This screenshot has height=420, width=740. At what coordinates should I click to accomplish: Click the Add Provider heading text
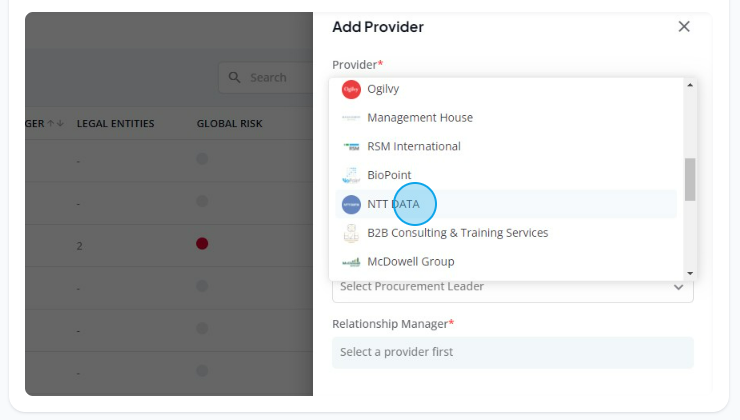click(x=378, y=27)
